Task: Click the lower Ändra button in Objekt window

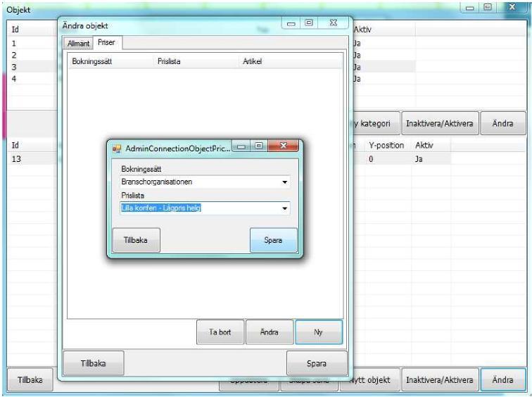Action: tap(503, 379)
